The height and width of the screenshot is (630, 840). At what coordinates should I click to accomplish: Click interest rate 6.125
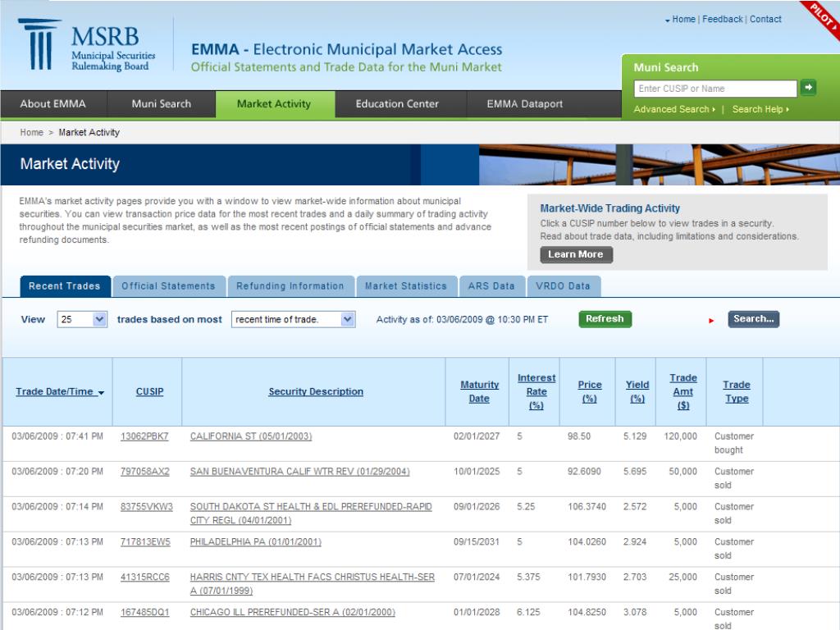[x=529, y=612]
